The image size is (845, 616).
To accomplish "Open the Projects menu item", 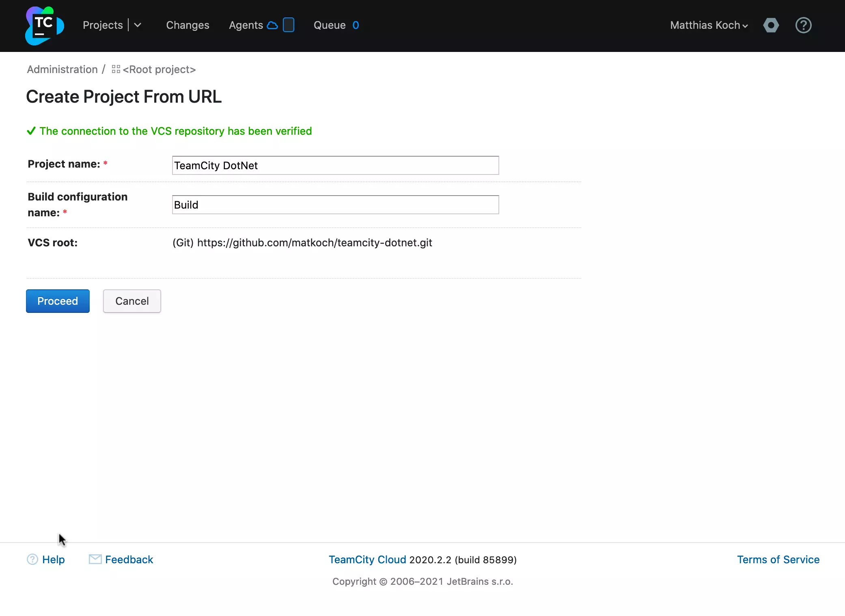I will 103,25.
